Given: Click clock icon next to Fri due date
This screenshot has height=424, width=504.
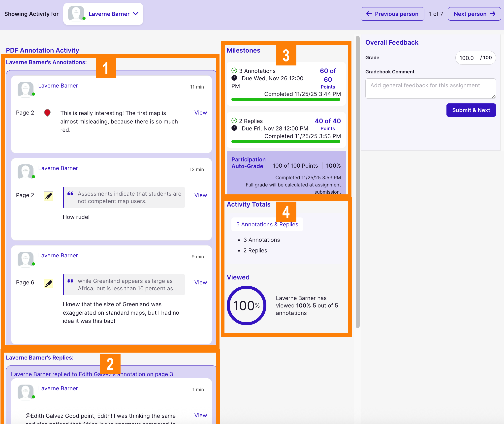Looking at the screenshot, I should (x=234, y=128).
